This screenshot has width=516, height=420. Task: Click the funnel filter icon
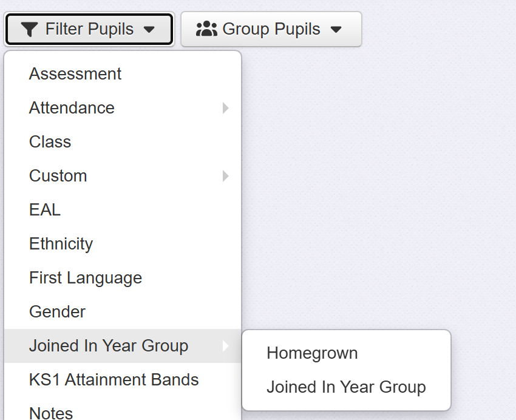[x=29, y=29]
